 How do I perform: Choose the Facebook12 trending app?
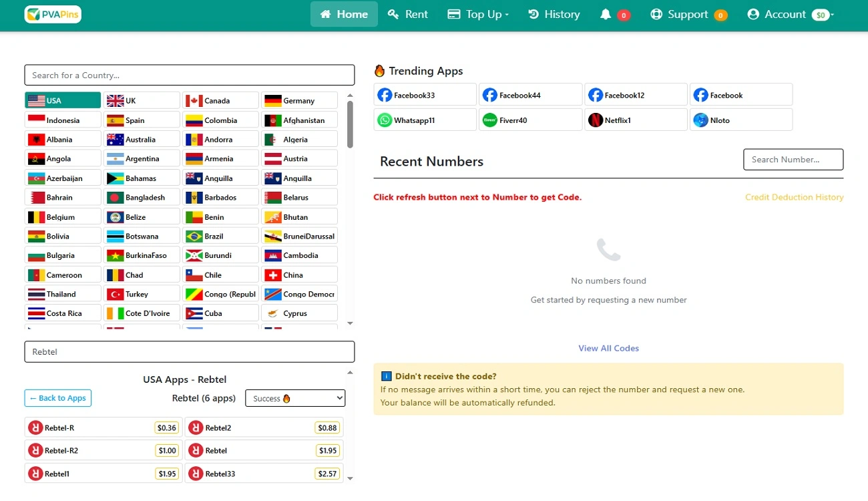pyautogui.click(x=636, y=95)
